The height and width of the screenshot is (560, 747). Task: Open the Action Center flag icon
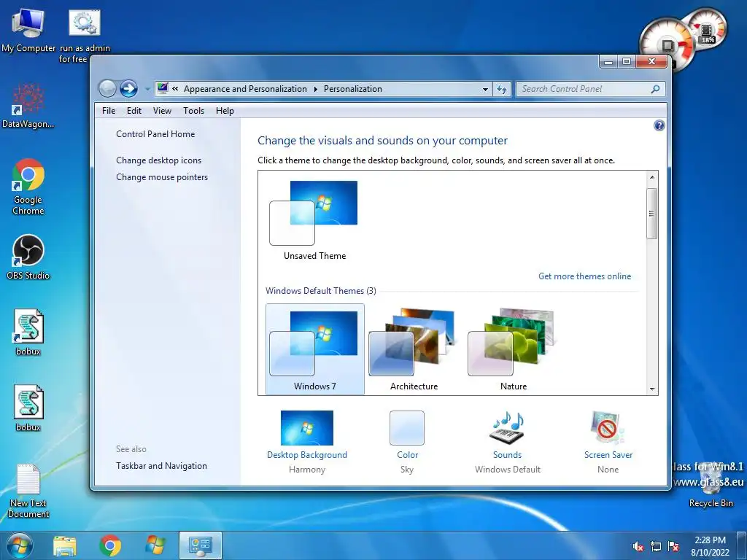tap(673, 546)
